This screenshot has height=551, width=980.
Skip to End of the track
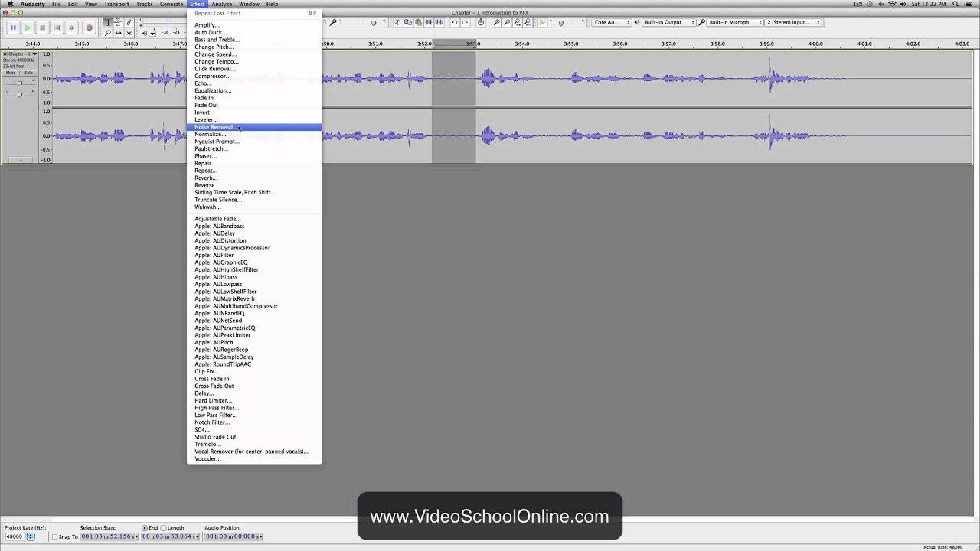[71, 28]
